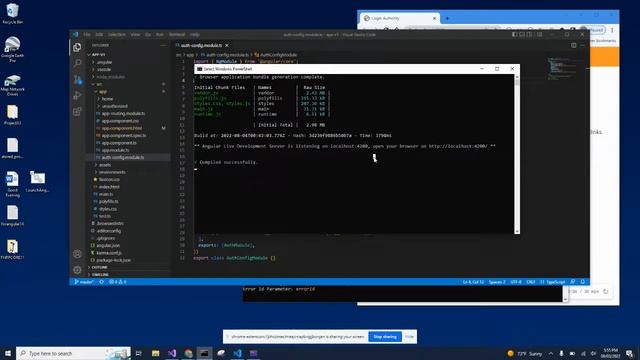Expand the assets folder in Explorer

(104, 165)
